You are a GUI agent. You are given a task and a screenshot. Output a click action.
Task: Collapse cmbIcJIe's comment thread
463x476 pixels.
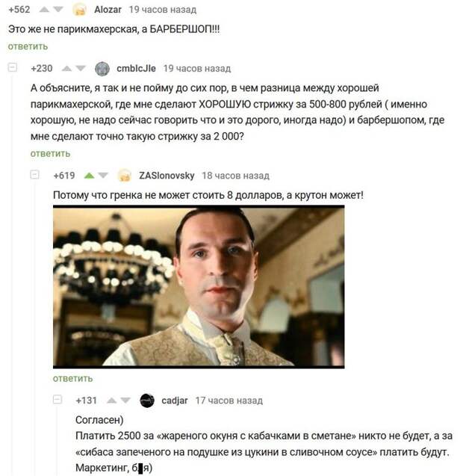point(13,67)
